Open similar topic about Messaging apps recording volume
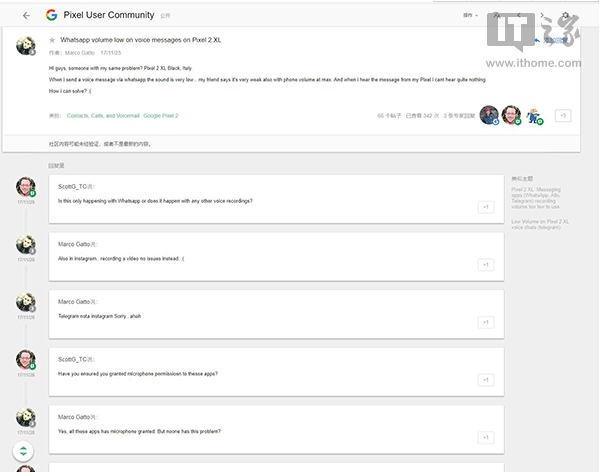 (x=536, y=198)
